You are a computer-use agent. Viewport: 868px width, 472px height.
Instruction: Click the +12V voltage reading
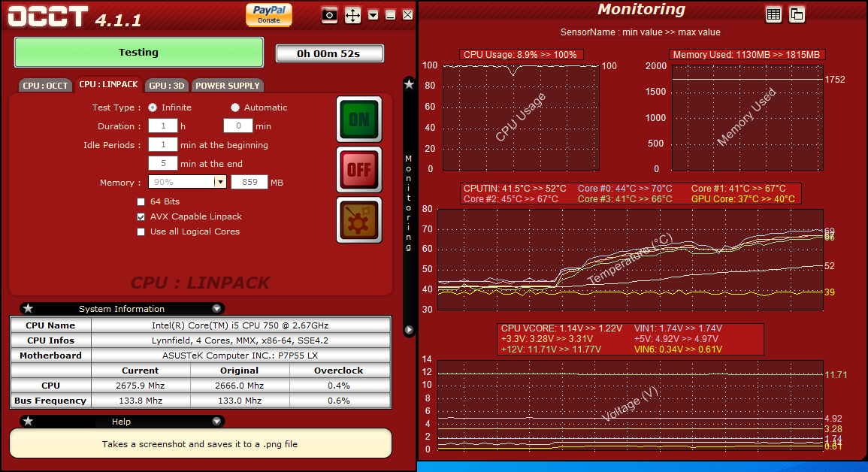point(550,349)
